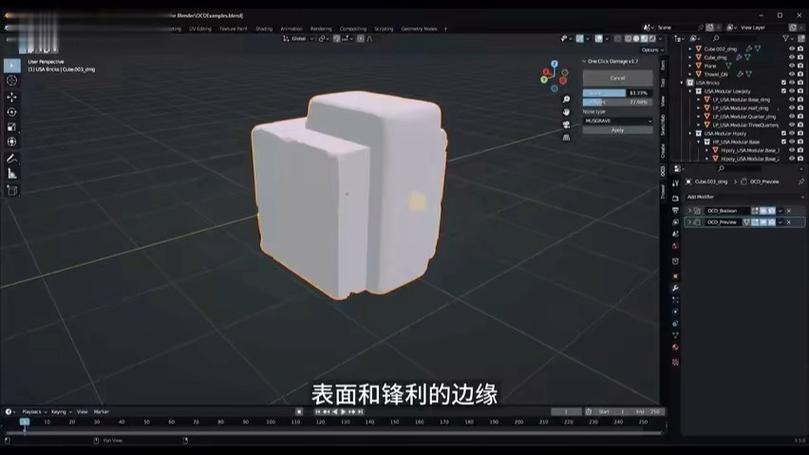The image size is (809, 455).
Task: Click the outliner search magnifier icon
Action: pos(716,38)
